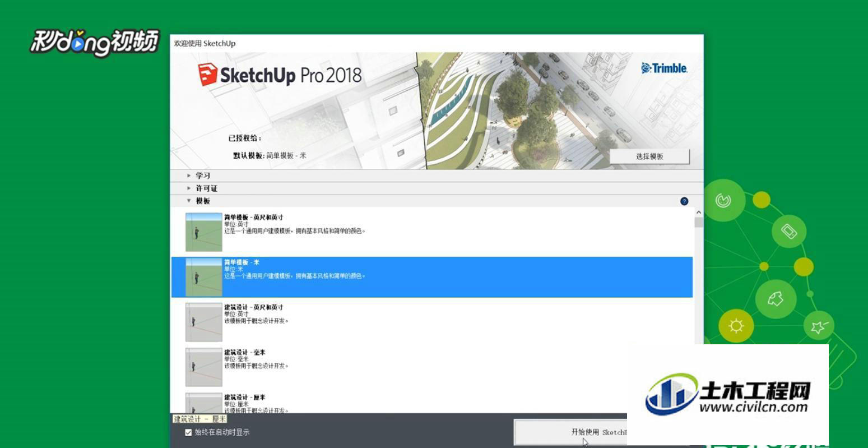
Task: Select the 简单模板 - 英尺和英寸 thumbnail
Action: pyautogui.click(x=204, y=232)
